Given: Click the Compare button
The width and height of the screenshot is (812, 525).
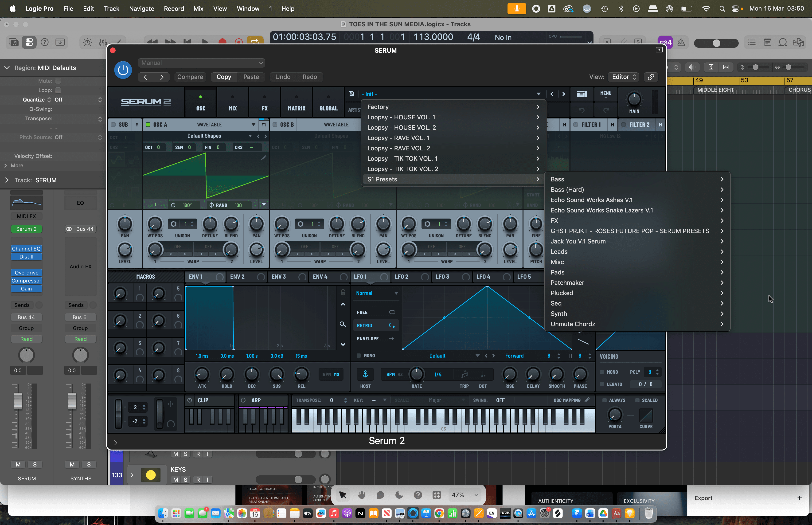Looking at the screenshot, I should pos(190,77).
